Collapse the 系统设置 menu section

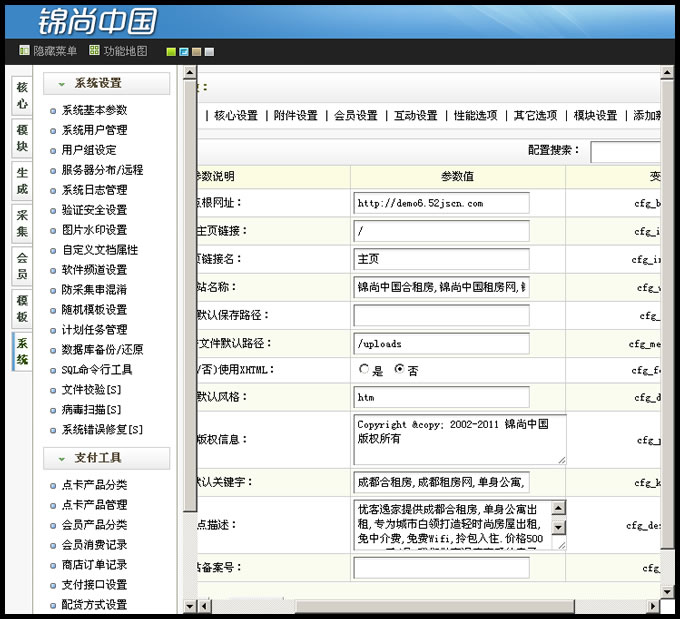61,84
